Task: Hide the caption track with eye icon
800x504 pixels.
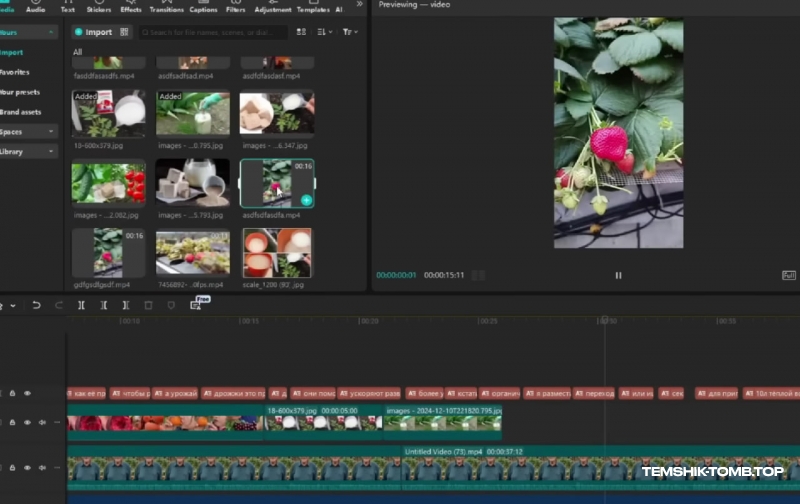Action: coord(27,393)
